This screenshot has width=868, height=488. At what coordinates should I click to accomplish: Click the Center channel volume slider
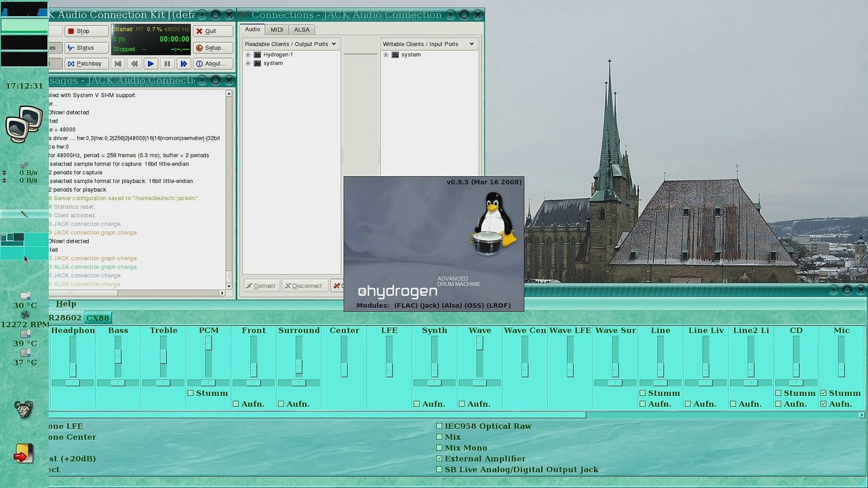click(344, 357)
